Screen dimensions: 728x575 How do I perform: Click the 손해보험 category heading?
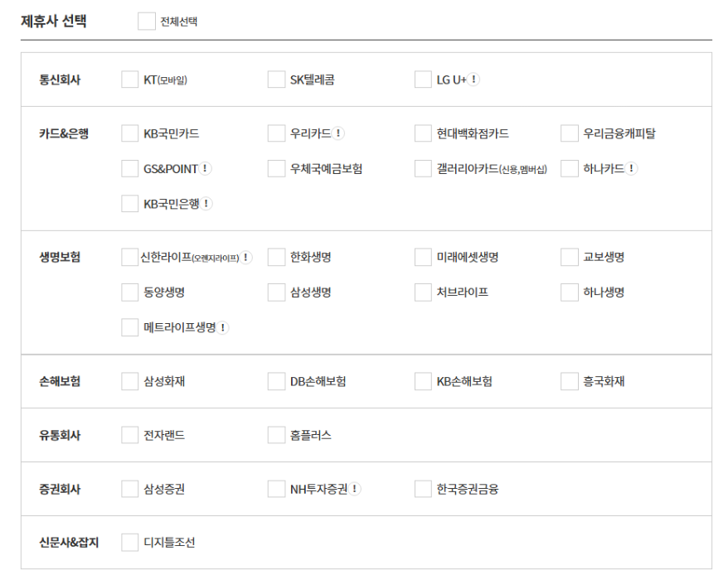60,382
